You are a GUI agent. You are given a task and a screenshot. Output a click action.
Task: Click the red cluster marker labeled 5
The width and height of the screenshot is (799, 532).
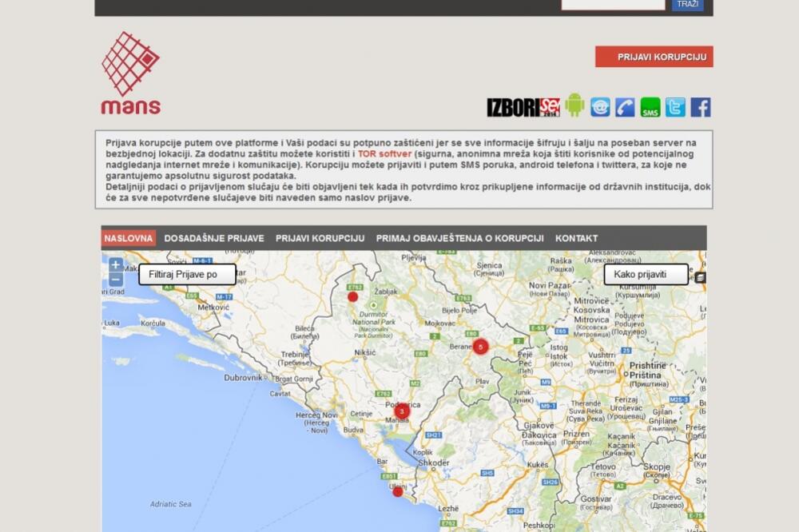(480, 347)
